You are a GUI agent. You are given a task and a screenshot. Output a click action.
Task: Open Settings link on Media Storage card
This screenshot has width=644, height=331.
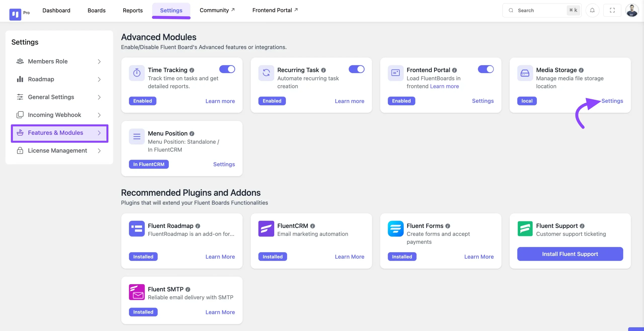(x=612, y=101)
